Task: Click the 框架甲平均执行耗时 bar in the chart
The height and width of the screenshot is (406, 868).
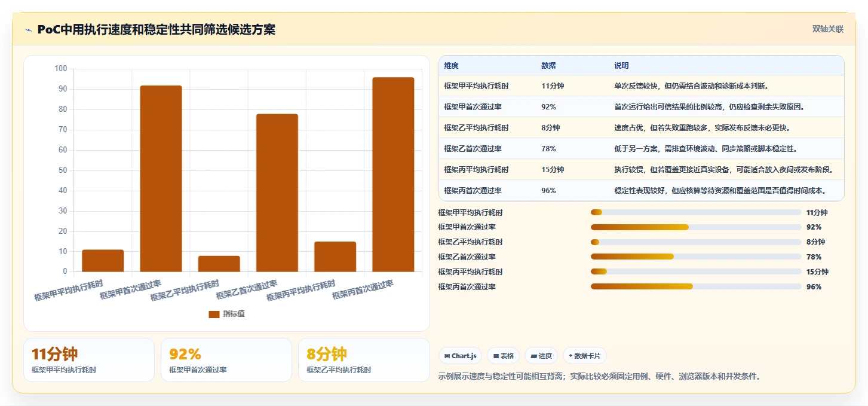Action: pos(103,261)
